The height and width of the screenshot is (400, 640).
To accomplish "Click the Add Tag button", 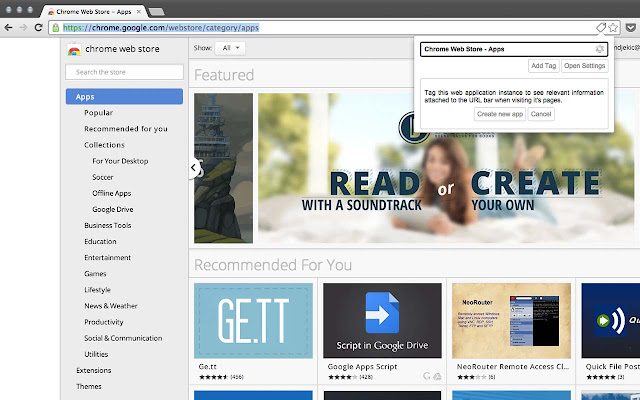I will pos(543,66).
